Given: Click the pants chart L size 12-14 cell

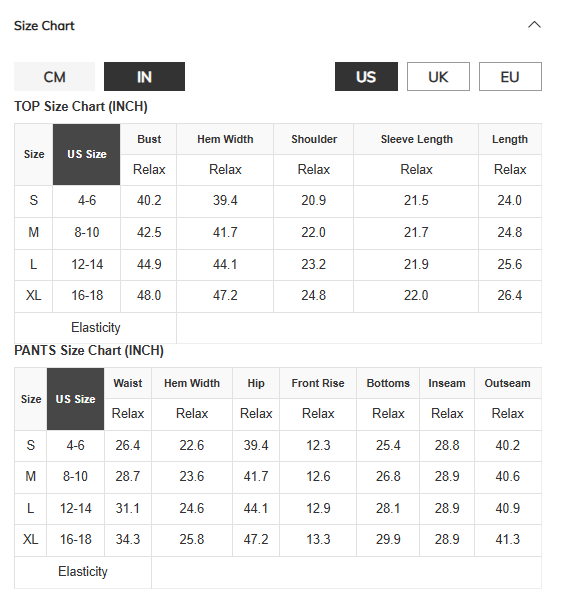Looking at the screenshot, I should click(x=75, y=508).
